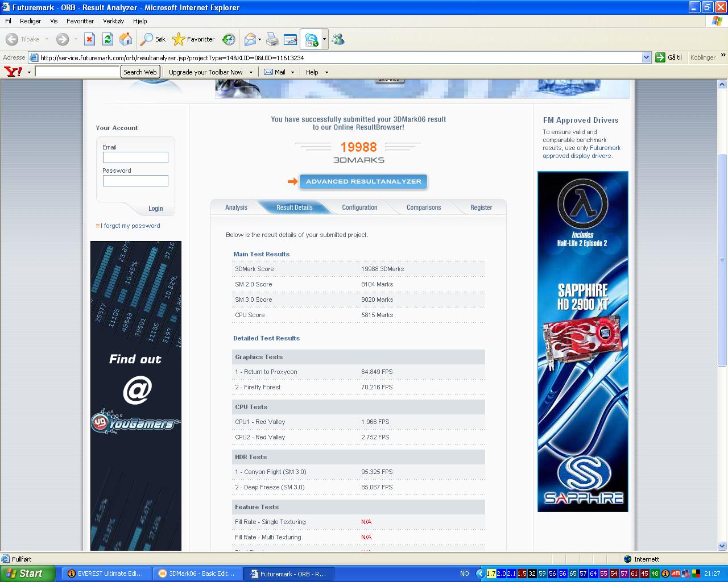This screenshot has height=582, width=728.
Task: Click the Advanced ResultAnalyzer button
Action: [363, 182]
